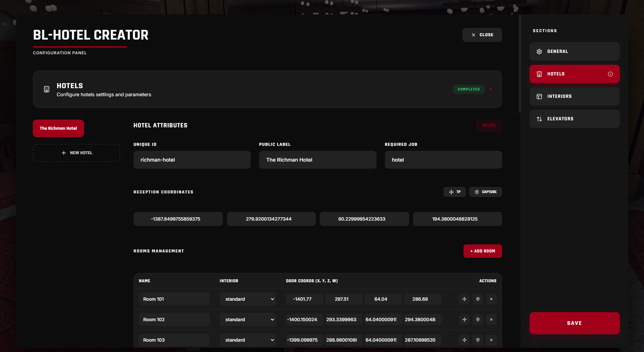Remove Room 102 row
Viewport: 644px width, 352px height.
coord(491,319)
